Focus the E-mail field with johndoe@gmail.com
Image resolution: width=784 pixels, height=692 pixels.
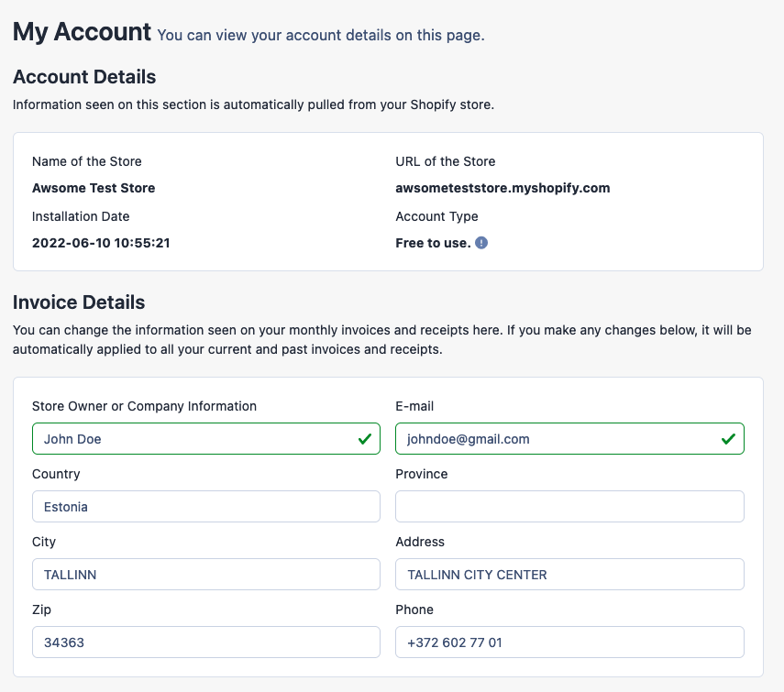point(569,439)
